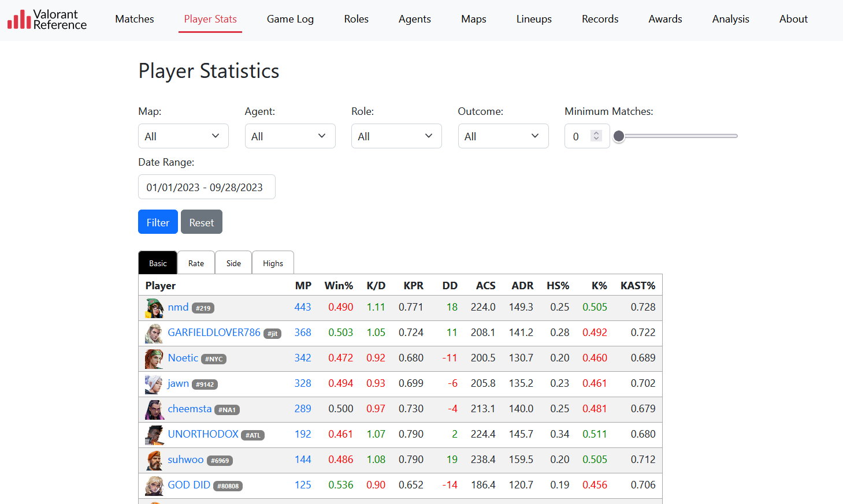Sort by the MP column header

tap(303, 286)
